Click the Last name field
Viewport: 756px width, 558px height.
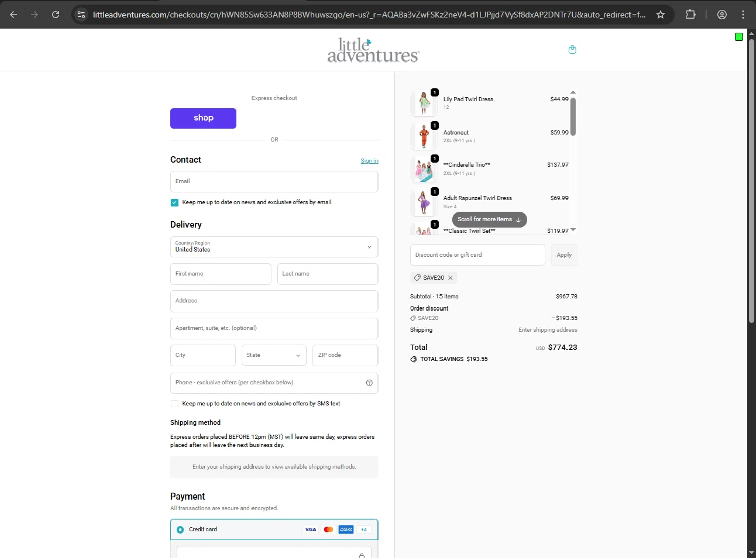click(328, 274)
